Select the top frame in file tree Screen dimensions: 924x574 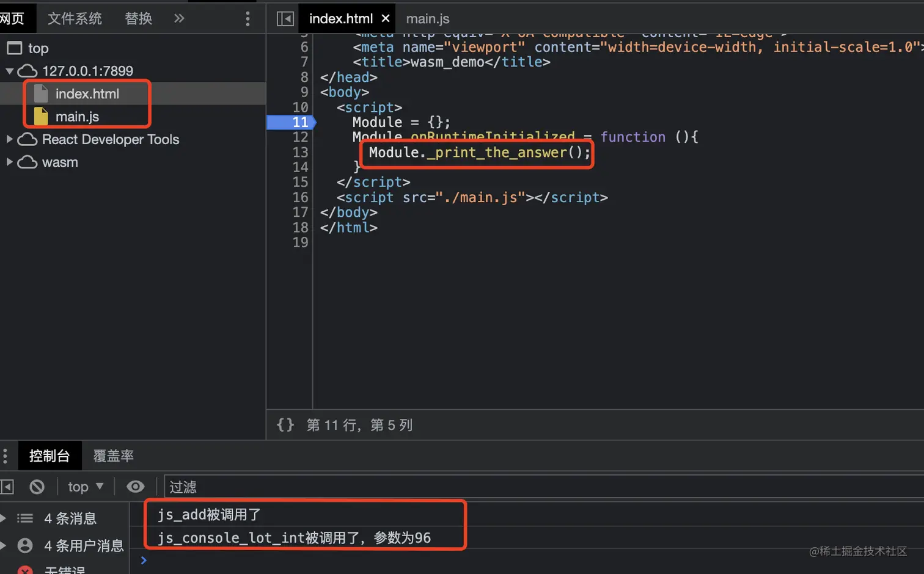coord(38,48)
